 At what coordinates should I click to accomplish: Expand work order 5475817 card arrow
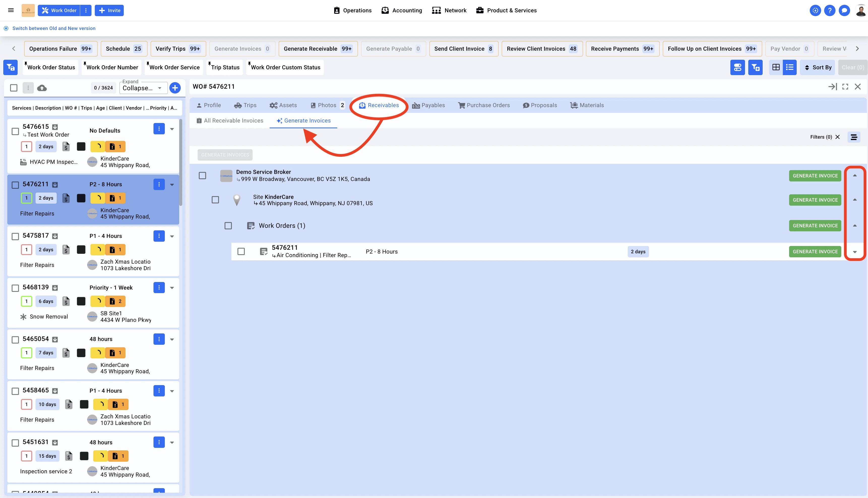(172, 236)
